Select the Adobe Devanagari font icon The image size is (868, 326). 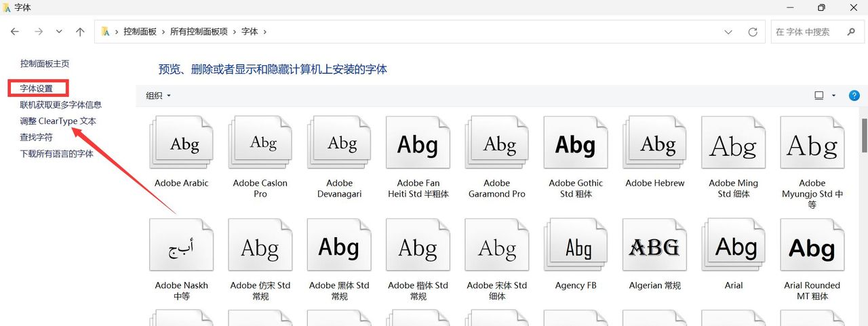pos(339,143)
